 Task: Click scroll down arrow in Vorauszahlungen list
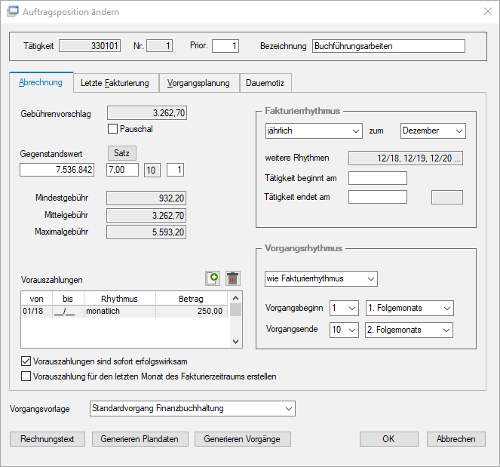pos(235,342)
